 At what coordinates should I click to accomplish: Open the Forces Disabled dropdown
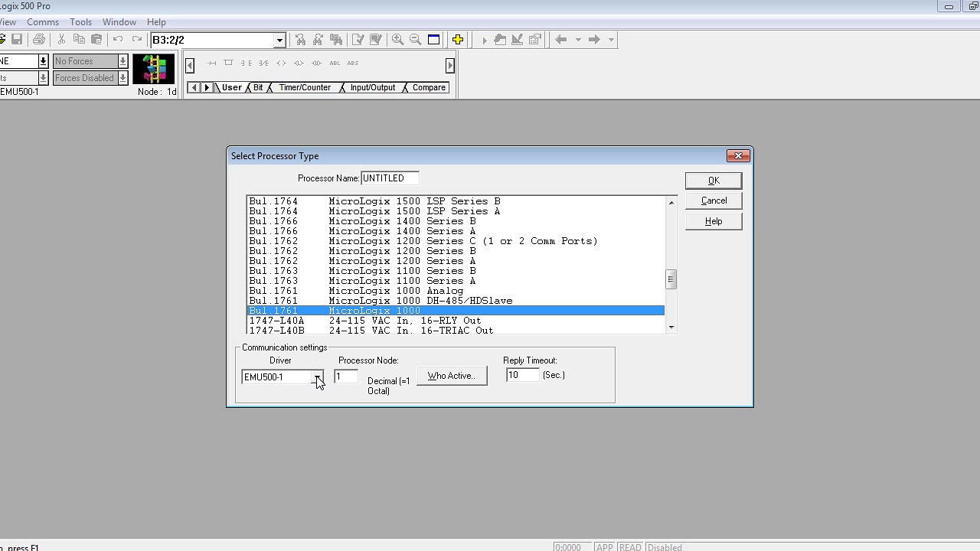click(122, 78)
